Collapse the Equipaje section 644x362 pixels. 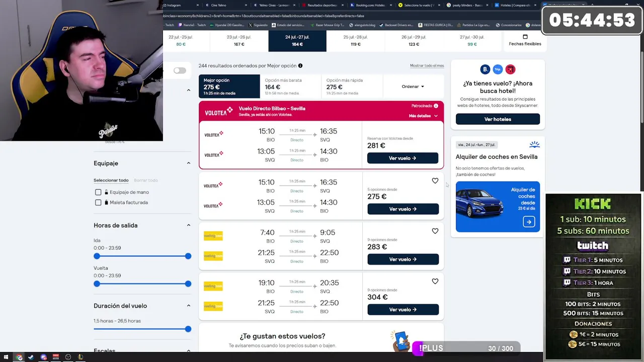(x=189, y=163)
